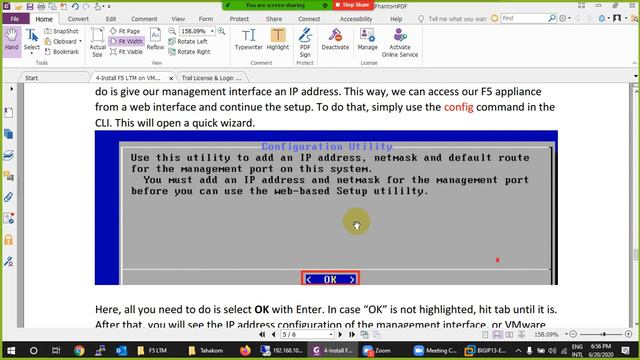This screenshot has height=360, width=640.
Task: Open zoom percentage dropdown in ribbon
Action: [x=212, y=31]
